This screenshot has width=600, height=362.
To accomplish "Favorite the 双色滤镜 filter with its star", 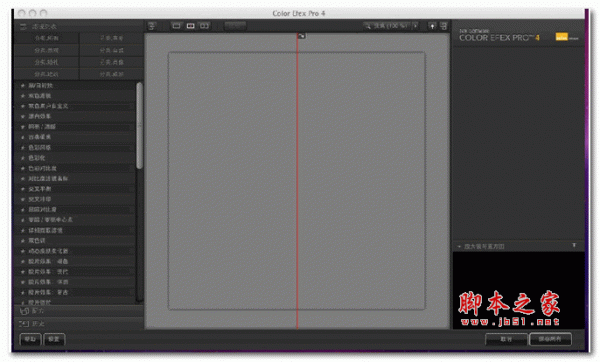I will point(23,96).
